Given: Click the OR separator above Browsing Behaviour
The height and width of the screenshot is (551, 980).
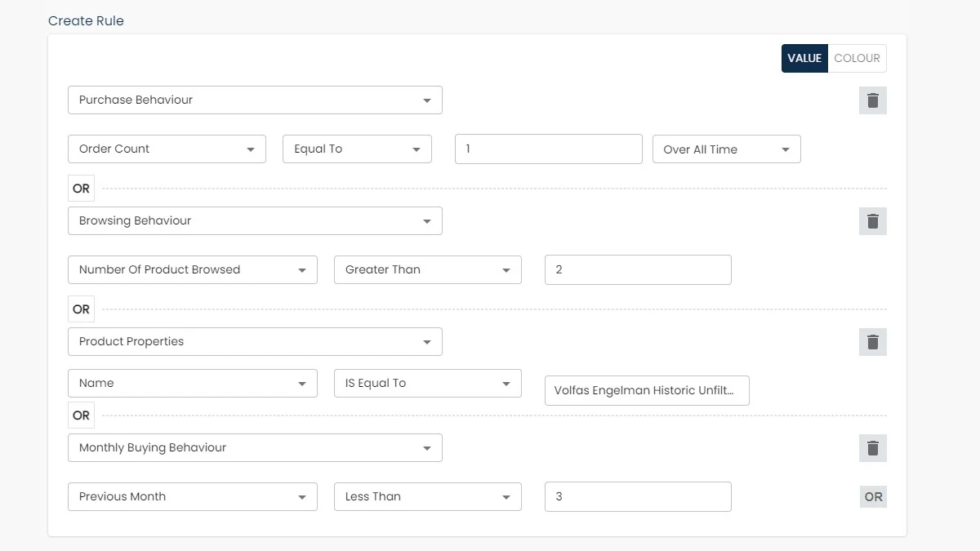Looking at the screenshot, I should [81, 189].
